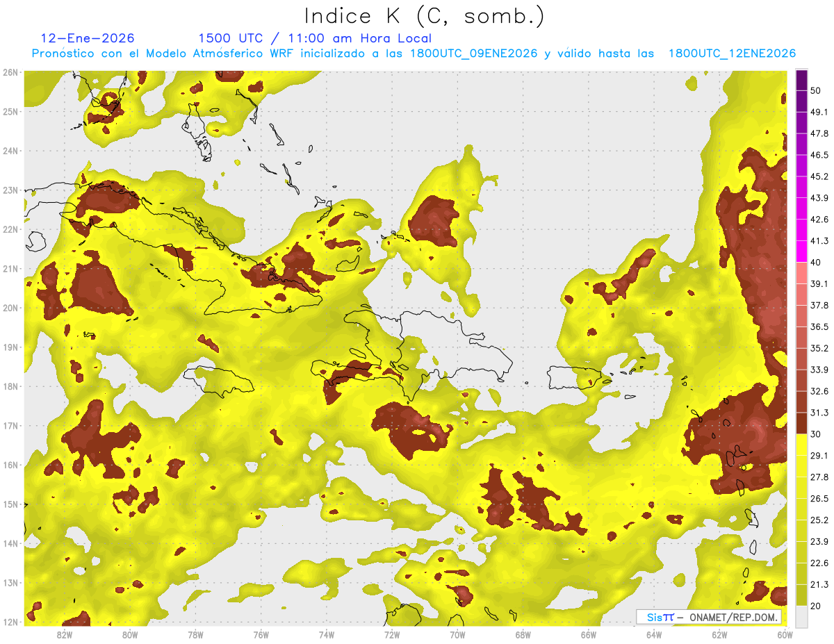Click the longitude label "80W"
Image resolution: width=834 pixels, height=644 pixels.
[x=130, y=634]
